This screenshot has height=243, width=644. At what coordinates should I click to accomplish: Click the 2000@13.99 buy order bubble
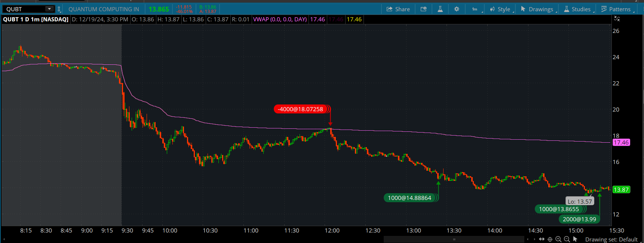[579, 219]
